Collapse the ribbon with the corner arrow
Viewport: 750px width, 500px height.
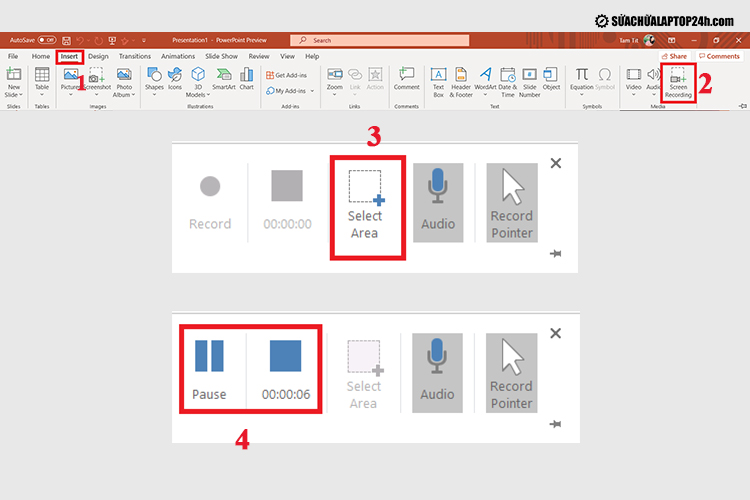coord(742,106)
